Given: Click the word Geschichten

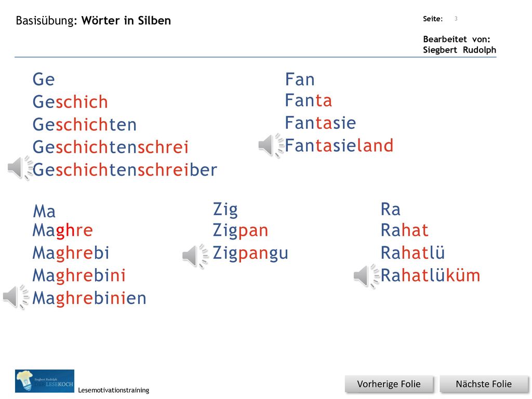Looking at the screenshot, I should (85, 125).
